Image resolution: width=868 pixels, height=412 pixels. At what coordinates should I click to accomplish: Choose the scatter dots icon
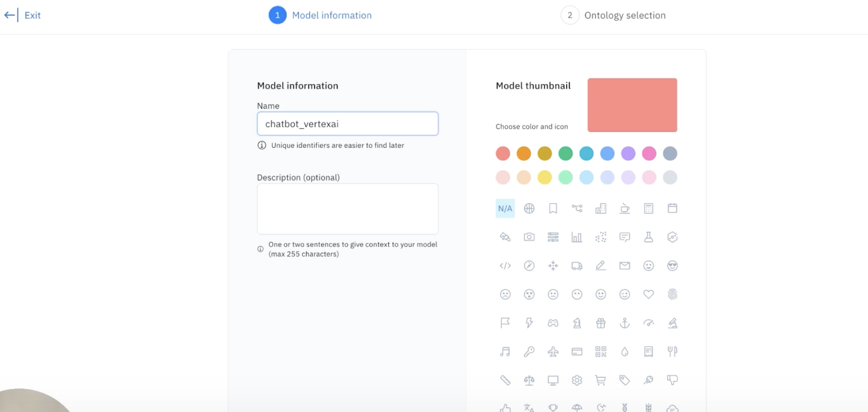tap(601, 237)
